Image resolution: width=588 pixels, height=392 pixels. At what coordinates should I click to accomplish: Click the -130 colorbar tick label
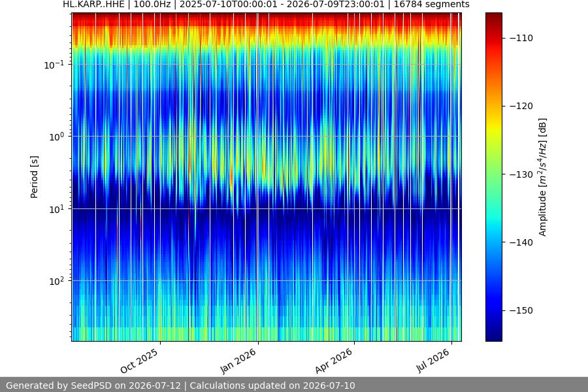click(x=521, y=174)
